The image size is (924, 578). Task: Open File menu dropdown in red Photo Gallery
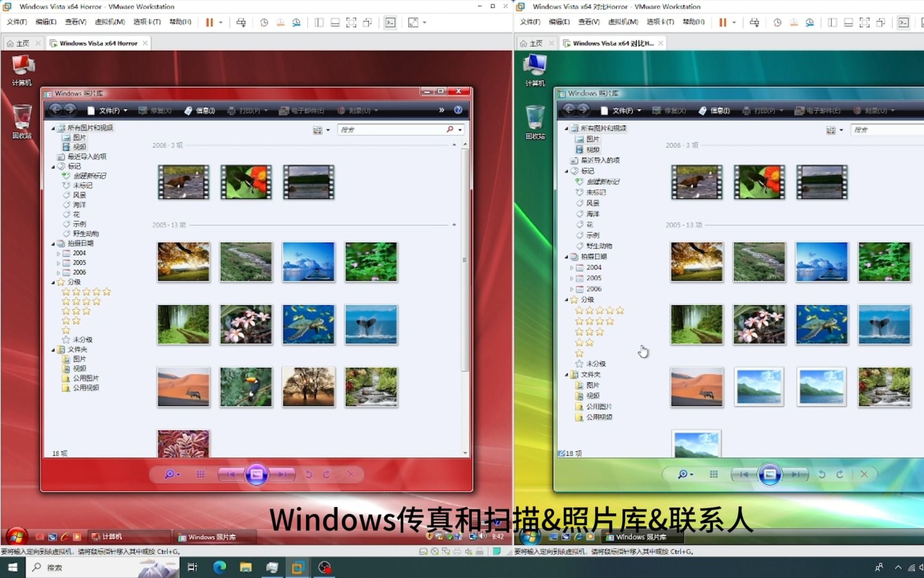(109, 111)
